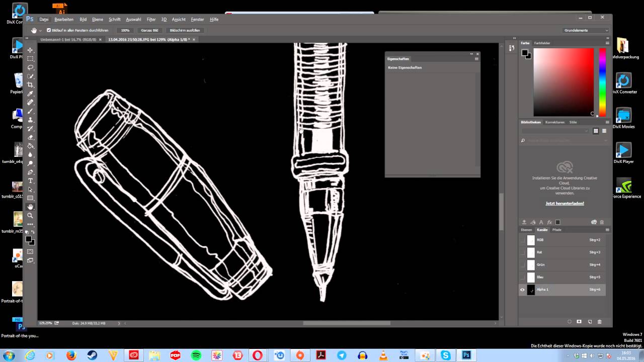Change screen mode via toolbox icon
This screenshot has width=644, height=362.
click(x=30, y=260)
